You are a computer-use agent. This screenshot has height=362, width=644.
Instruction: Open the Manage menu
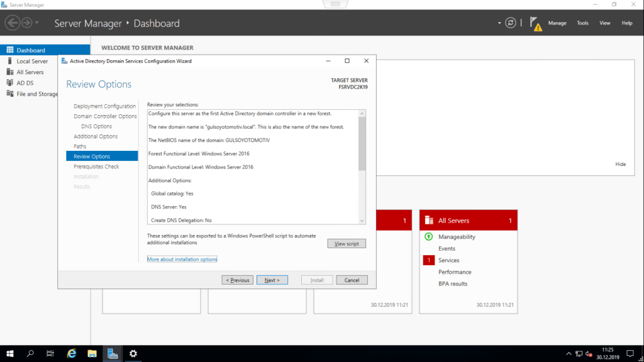[x=557, y=23]
